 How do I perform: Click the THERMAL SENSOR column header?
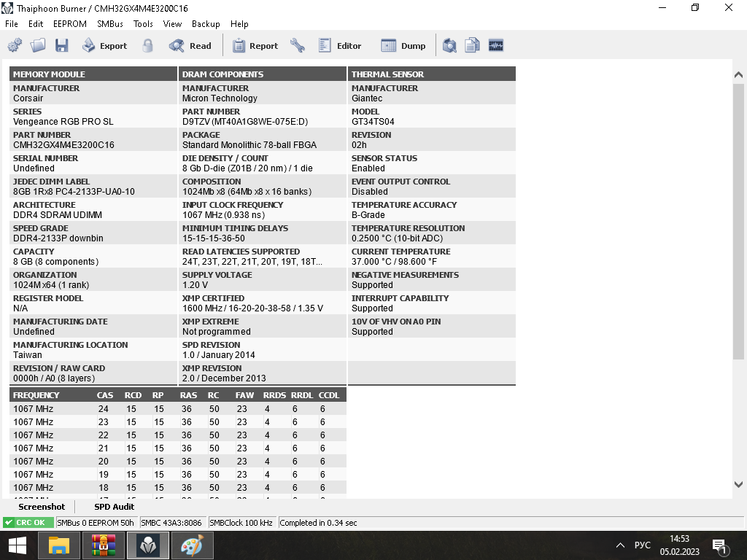point(432,74)
